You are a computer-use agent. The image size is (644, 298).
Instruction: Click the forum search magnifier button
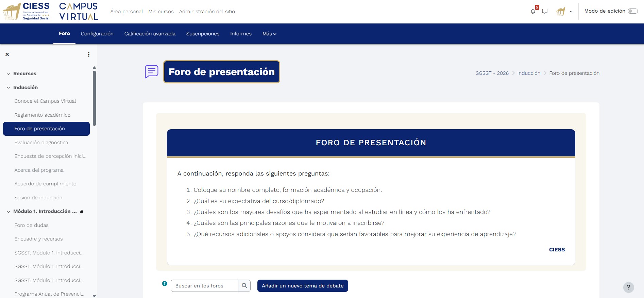coord(244,286)
